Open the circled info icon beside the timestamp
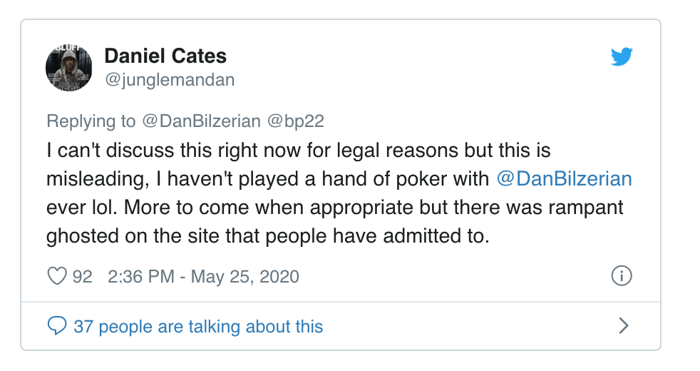The image size is (700, 371). click(x=621, y=276)
